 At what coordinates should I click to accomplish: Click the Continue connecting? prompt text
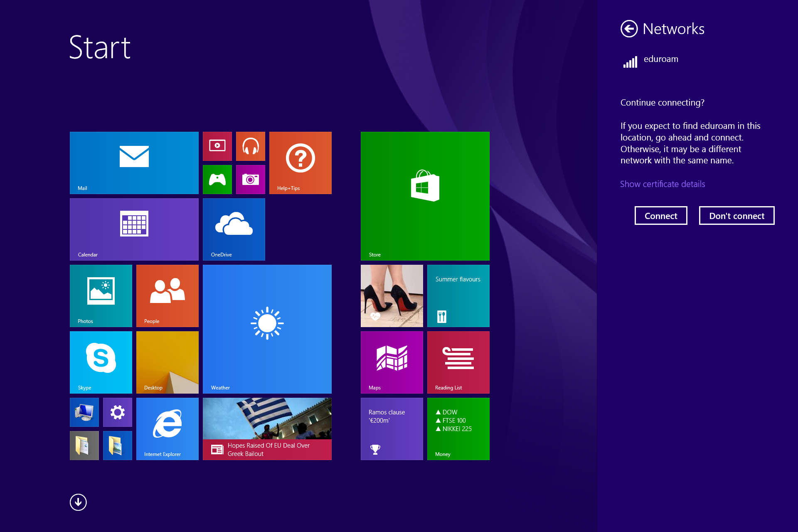click(663, 103)
